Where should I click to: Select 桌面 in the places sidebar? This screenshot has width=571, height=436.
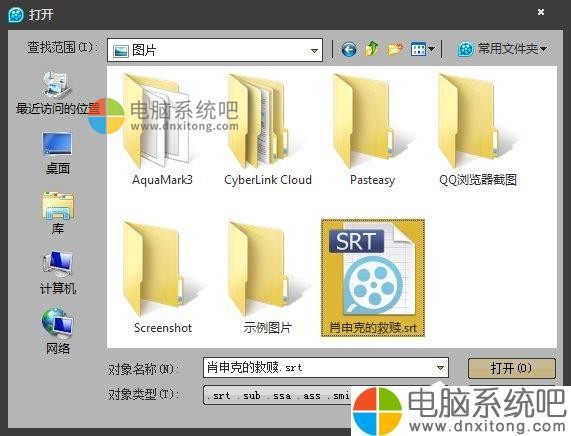pos(58,153)
